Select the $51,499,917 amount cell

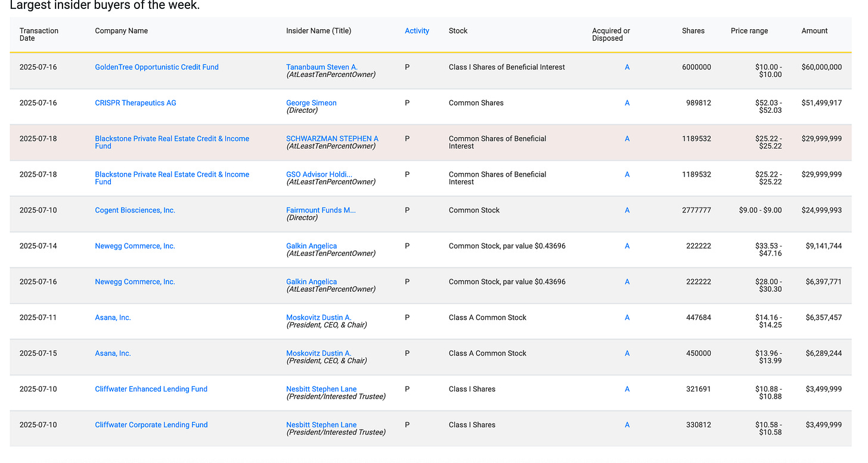821,103
